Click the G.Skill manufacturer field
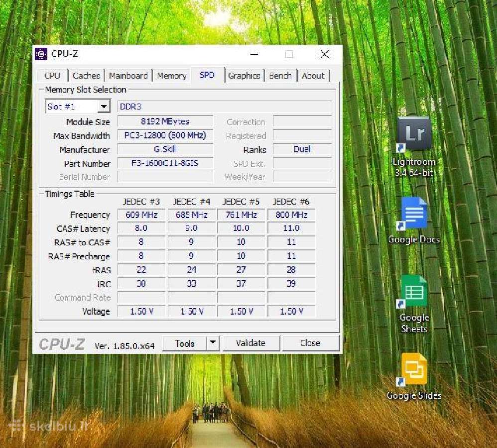This screenshot has width=497, height=448. [165, 149]
